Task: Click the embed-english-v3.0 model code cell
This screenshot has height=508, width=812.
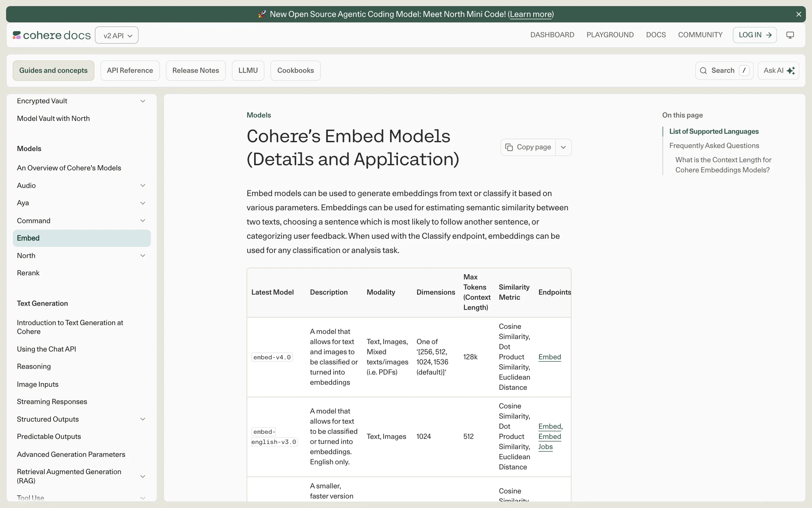Action: coord(274,437)
